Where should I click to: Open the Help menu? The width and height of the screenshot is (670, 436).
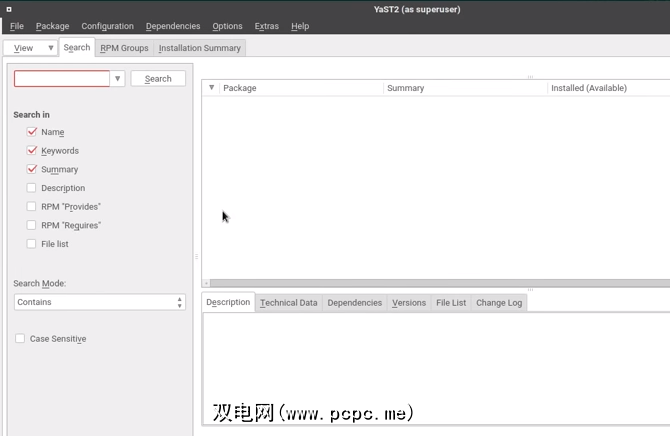click(x=300, y=26)
